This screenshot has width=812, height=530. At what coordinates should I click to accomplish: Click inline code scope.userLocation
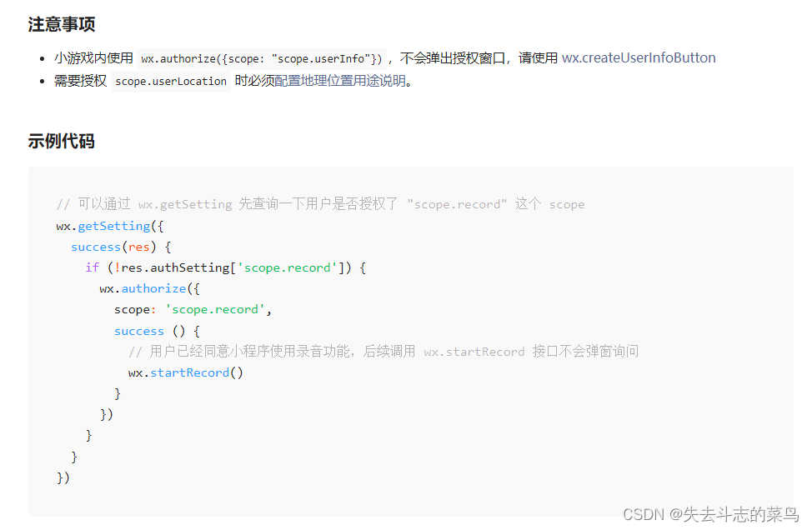(171, 82)
